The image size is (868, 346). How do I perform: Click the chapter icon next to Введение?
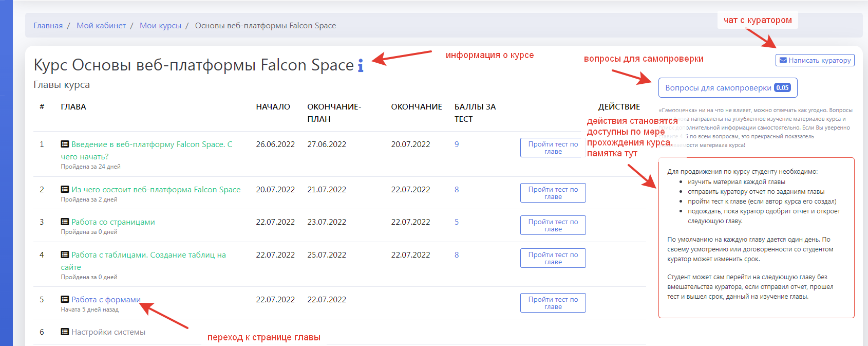click(65, 144)
